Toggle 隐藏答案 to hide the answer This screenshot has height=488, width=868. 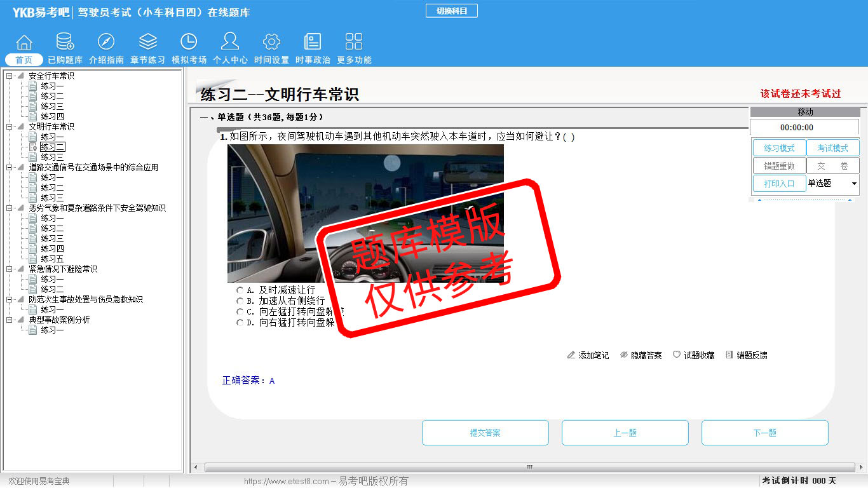pos(641,355)
